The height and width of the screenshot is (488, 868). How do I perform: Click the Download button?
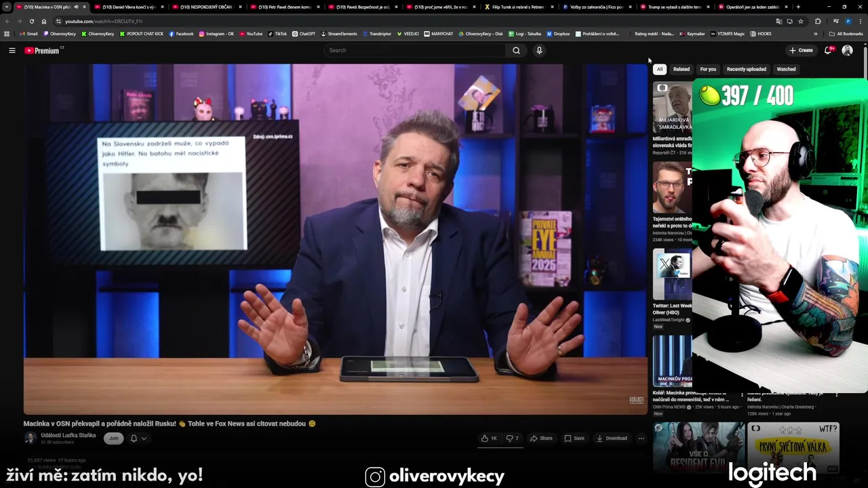pos(612,439)
